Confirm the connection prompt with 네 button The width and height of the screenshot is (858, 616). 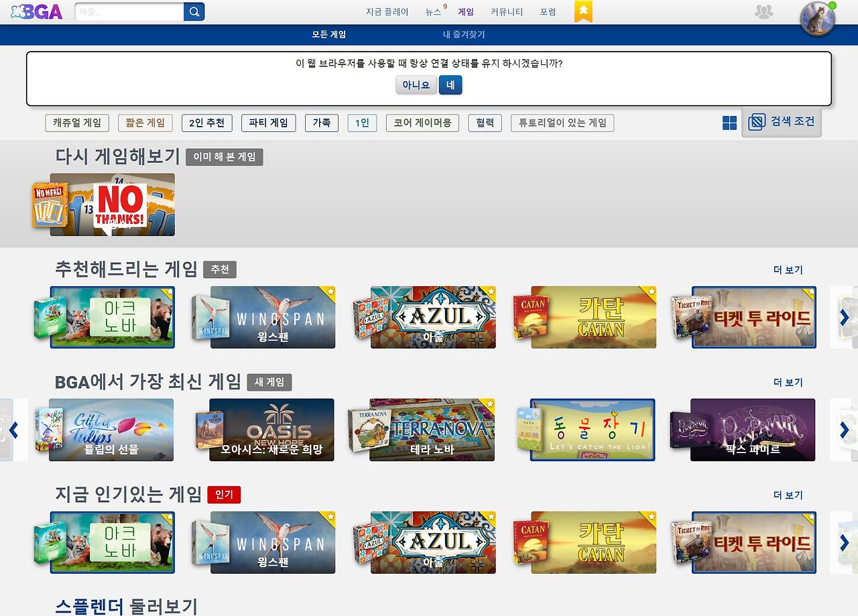tap(450, 85)
